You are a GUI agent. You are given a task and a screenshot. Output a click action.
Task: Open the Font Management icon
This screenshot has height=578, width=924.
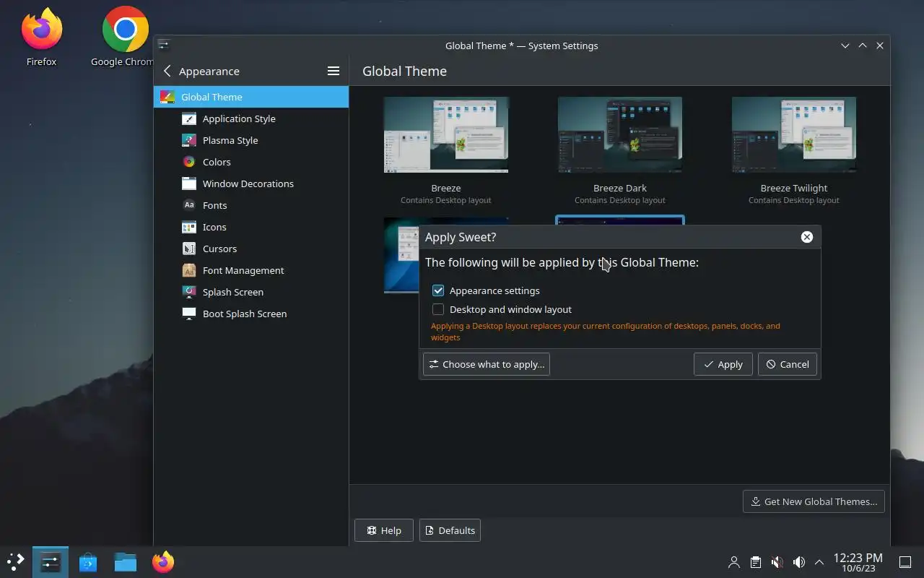pos(189,270)
